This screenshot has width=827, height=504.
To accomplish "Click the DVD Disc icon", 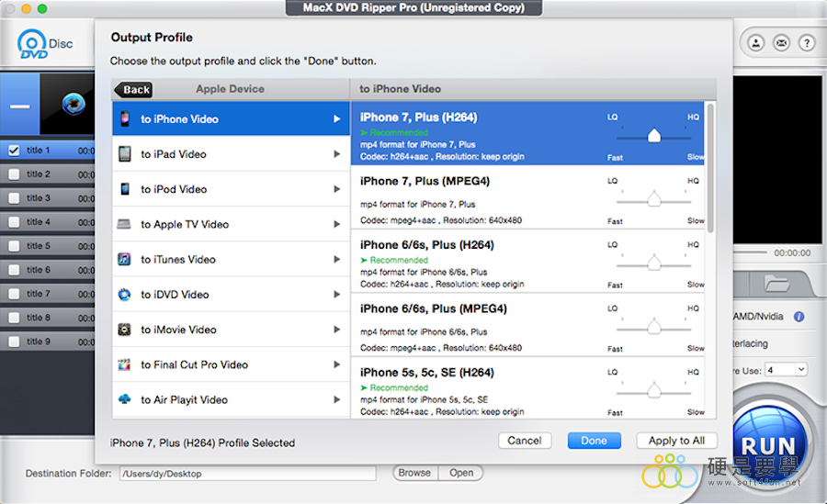I will tap(34, 44).
